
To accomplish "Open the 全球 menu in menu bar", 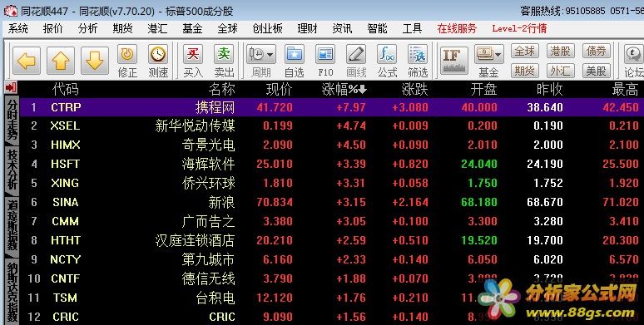I will (227, 29).
